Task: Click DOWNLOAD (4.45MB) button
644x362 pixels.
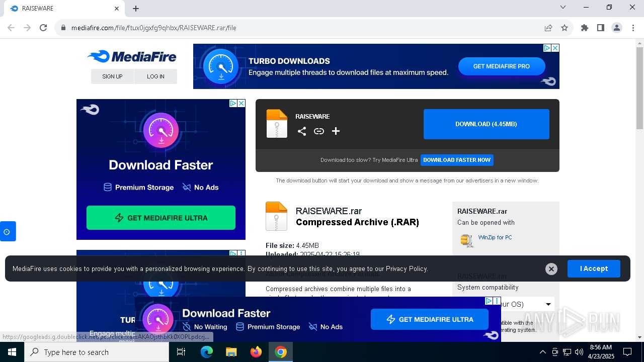Action: [x=486, y=124]
